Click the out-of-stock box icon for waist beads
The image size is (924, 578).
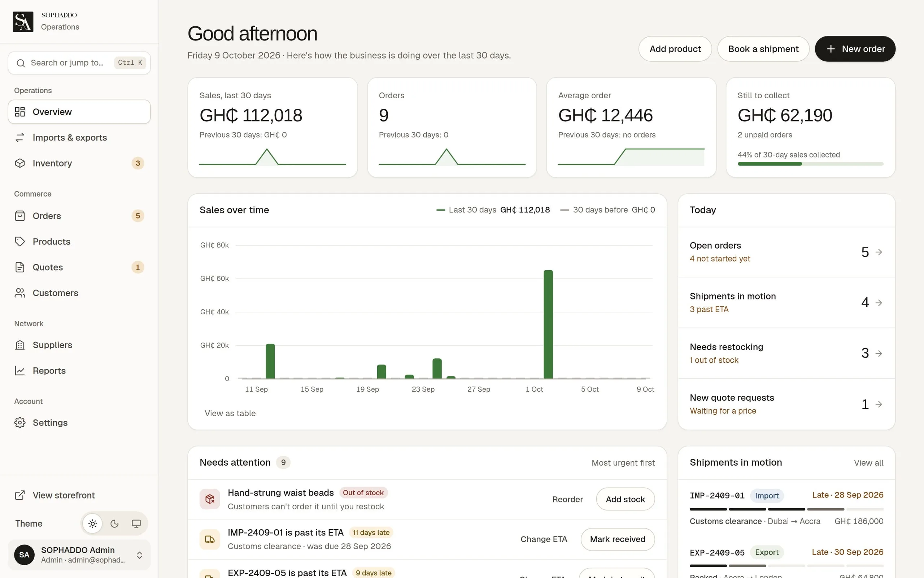click(x=210, y=499)
